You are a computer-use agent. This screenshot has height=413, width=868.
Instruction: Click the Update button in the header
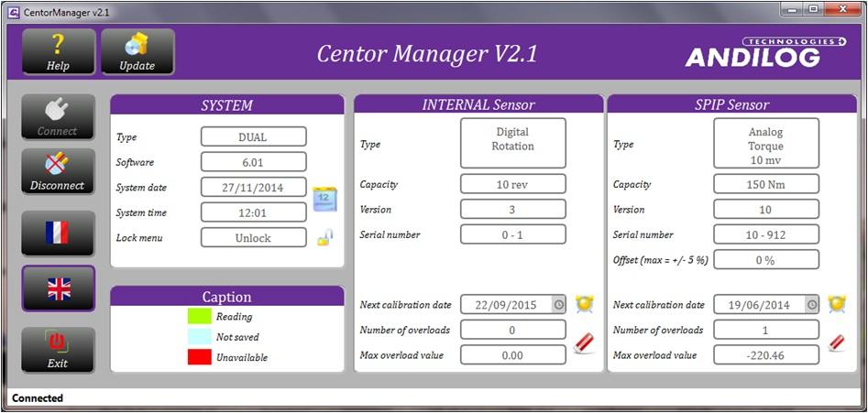[x=137, y=52]
